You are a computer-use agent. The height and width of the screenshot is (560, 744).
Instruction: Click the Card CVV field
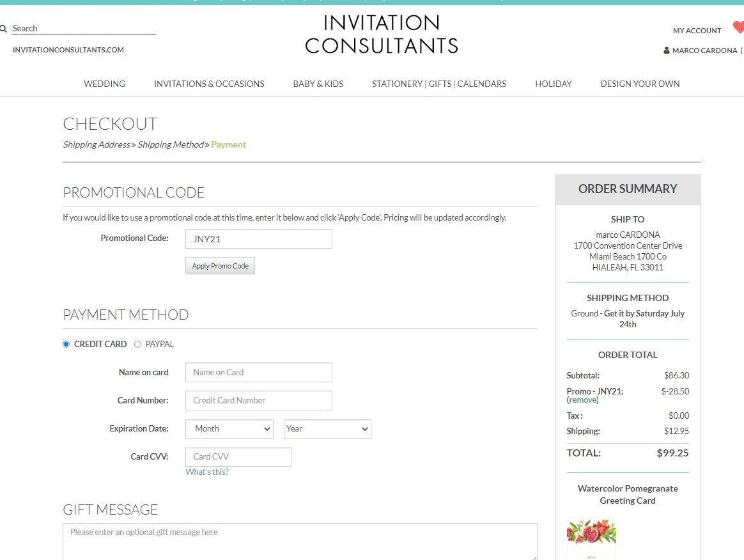(x=238, y=457)
